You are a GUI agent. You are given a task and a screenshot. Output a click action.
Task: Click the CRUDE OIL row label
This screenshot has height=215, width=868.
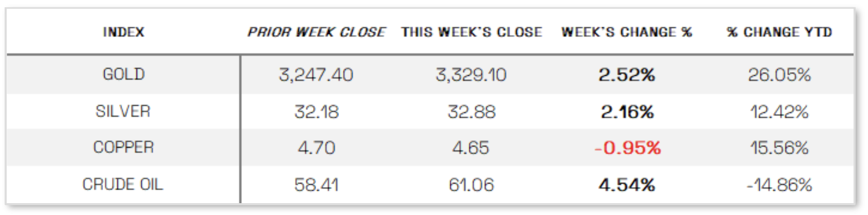pos(123,184)
